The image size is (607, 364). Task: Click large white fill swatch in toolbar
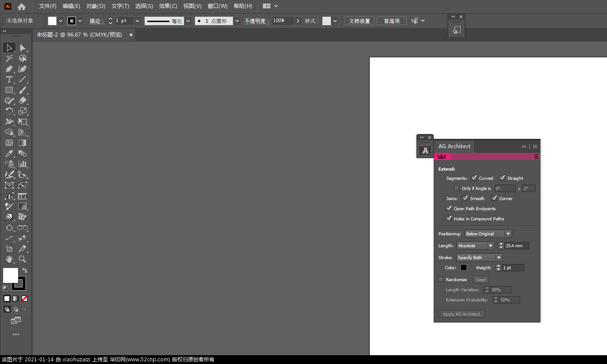click(11, 275)
